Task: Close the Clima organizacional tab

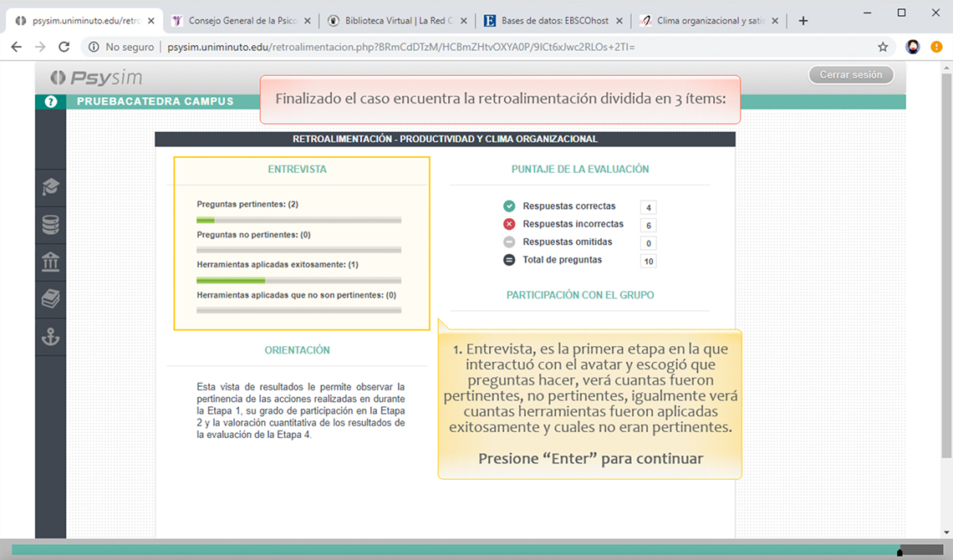Action: 775,21
